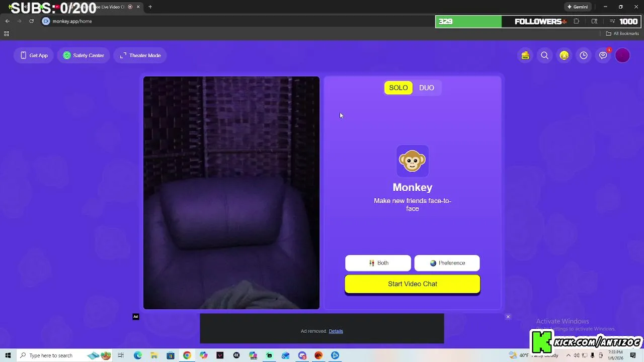Image resolution: width=644 pixels, height=362 pixels.
Task: Click Make new friends face-to-face tagline
Action: (x=413, y=205)
